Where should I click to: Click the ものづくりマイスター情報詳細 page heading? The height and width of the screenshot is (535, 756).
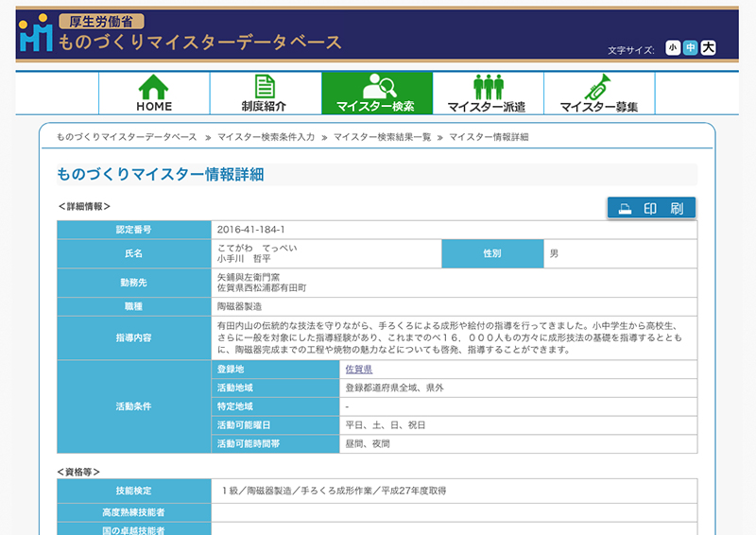point(161,174)
